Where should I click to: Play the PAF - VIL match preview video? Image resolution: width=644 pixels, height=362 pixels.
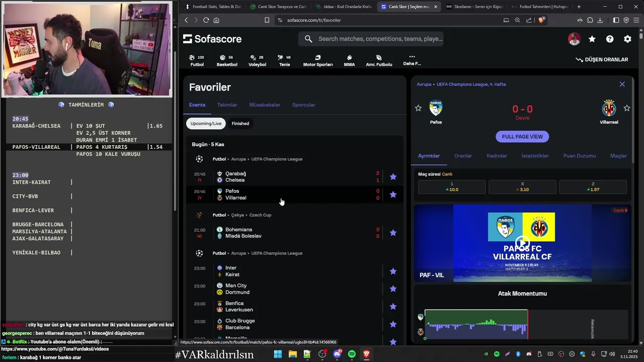point(522,243)
